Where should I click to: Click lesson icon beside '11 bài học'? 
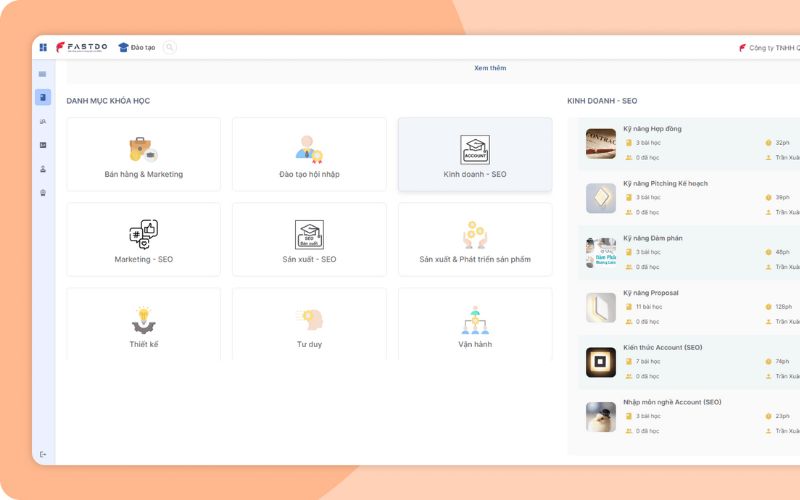629,307
